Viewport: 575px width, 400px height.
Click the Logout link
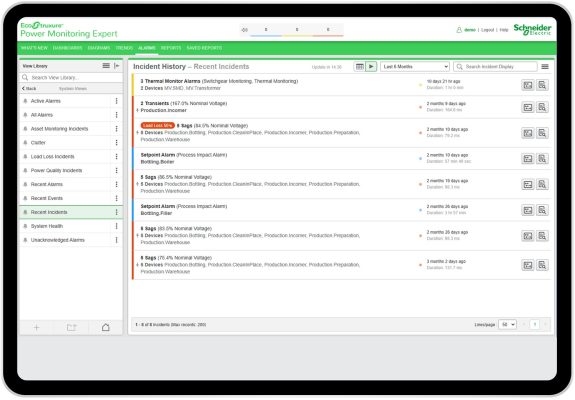488,30
